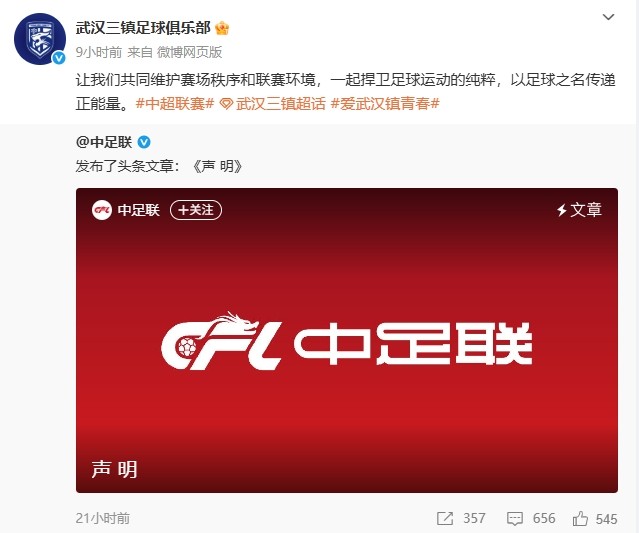Click the blue verified badge on the club avatar
639x533 pixels.
pos(59,58)
